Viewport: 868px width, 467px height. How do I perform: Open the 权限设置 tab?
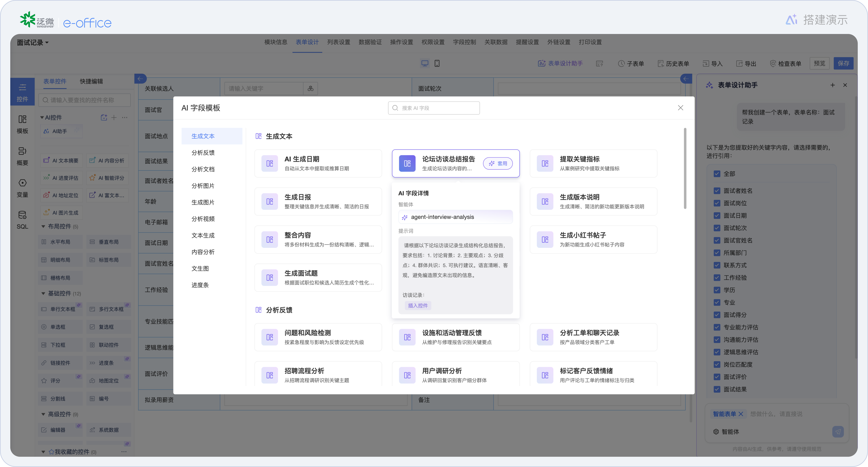pyautogui.click(x=433, y=42)
